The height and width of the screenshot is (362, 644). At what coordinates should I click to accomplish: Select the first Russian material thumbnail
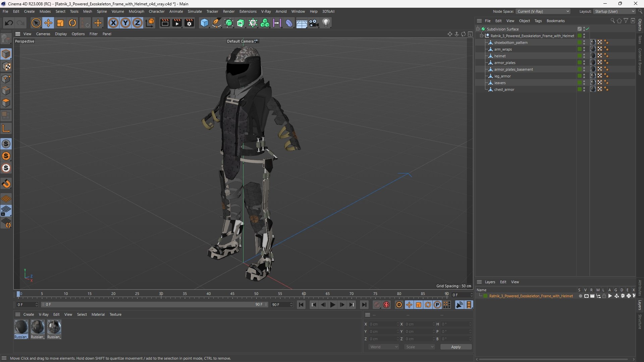coord(21,329)
